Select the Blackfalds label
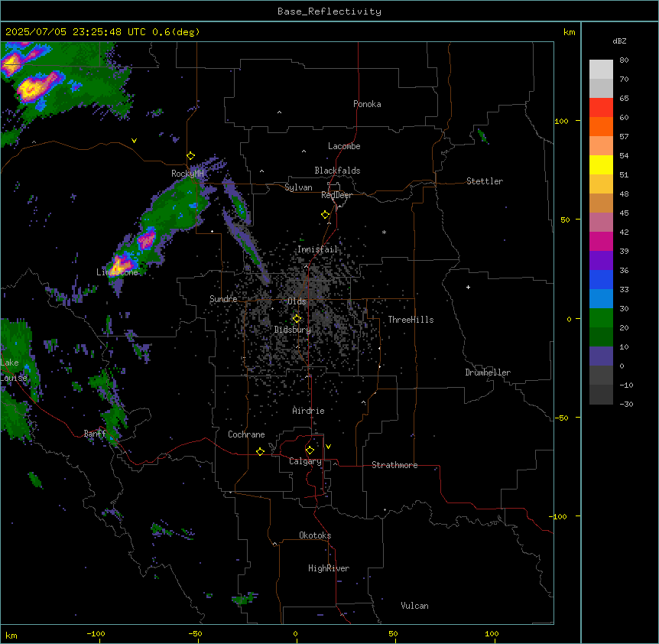This screenshot has height=644, width=659. click(337, 171)
